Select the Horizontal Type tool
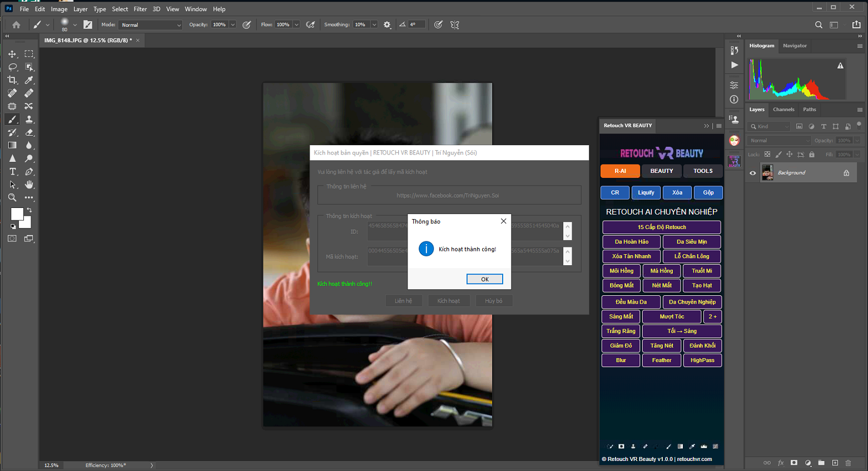 [x=12, y=171]
